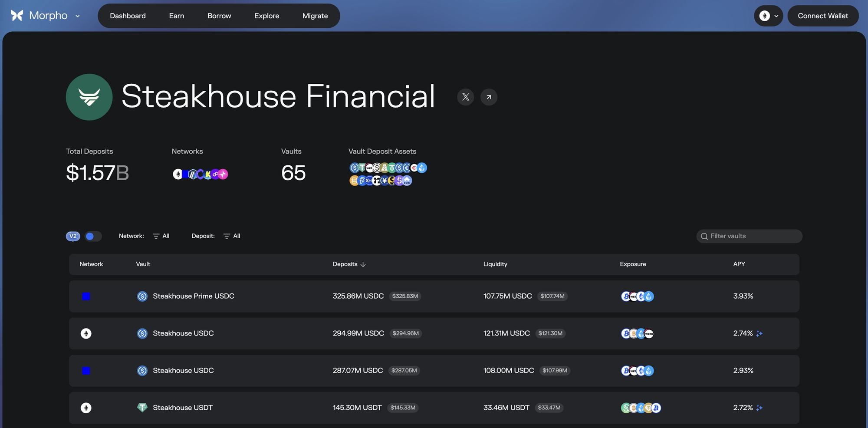Click the 108.00M USDC liquidity value
Screen dimensions: 868x428
coord(509,371)
